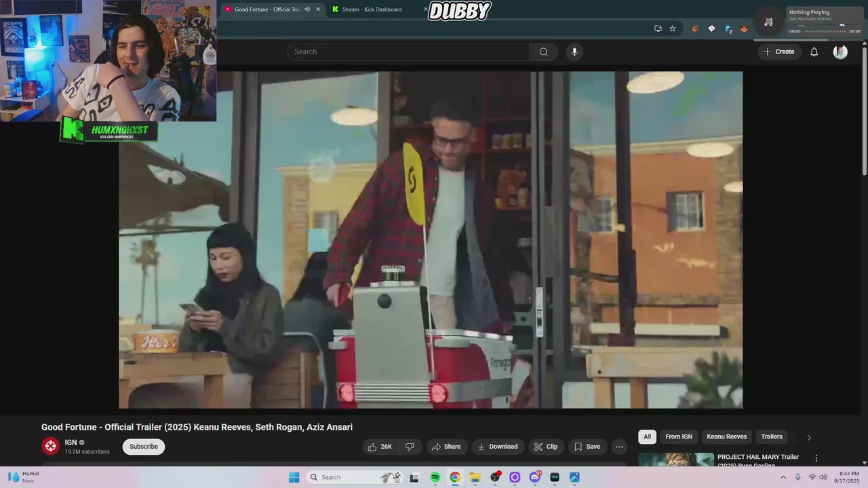Screen dimensions: 868x488
Task: Open the Humid weather widget
Action: tap(23, 477)
